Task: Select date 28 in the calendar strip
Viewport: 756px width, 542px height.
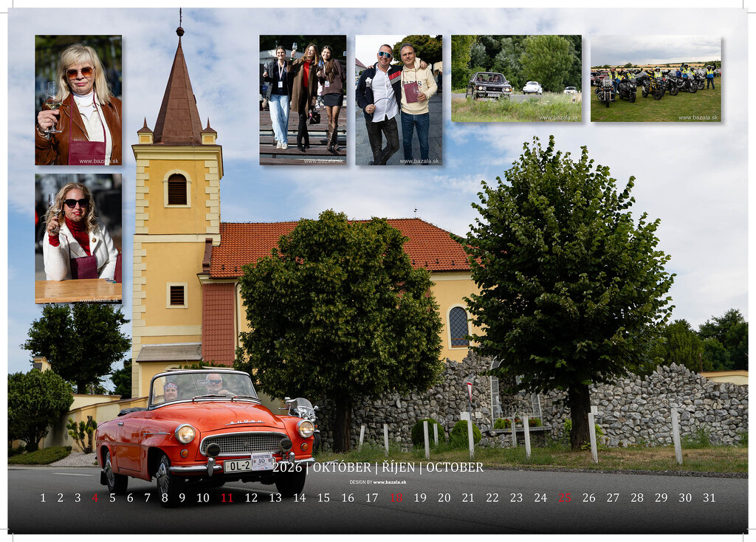Action: point(636,498)
